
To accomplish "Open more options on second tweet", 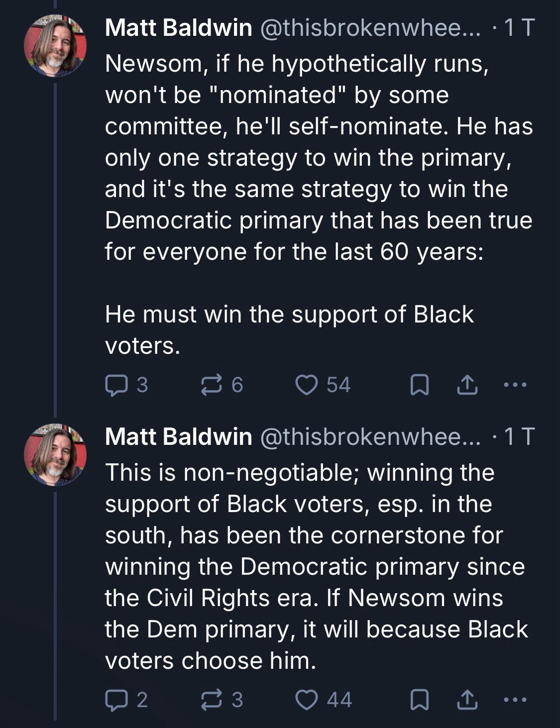I will point(514,700).
